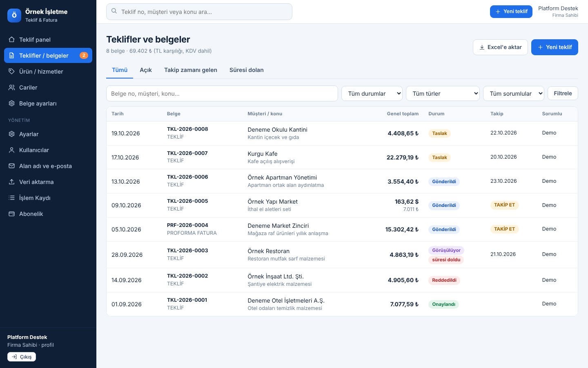Viewport: 588px width, 368px height.
Task: Click the İşlem Kaydı list icon
Action: (12, 198)
